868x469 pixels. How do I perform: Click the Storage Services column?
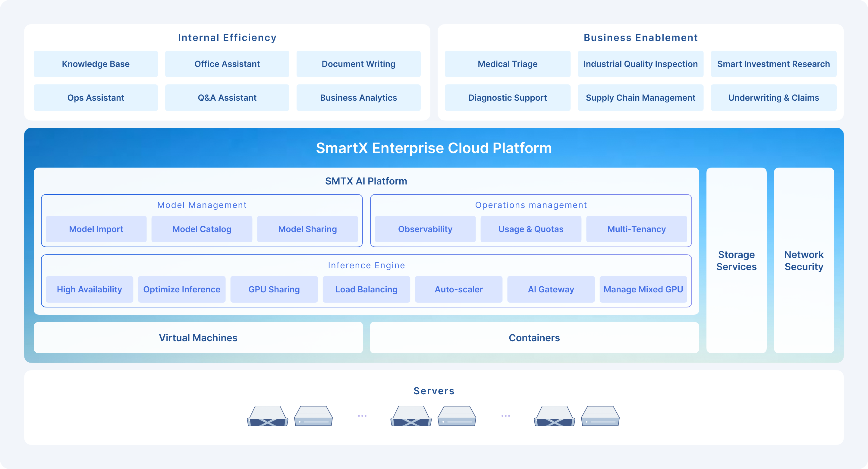(x=736, y=260)
